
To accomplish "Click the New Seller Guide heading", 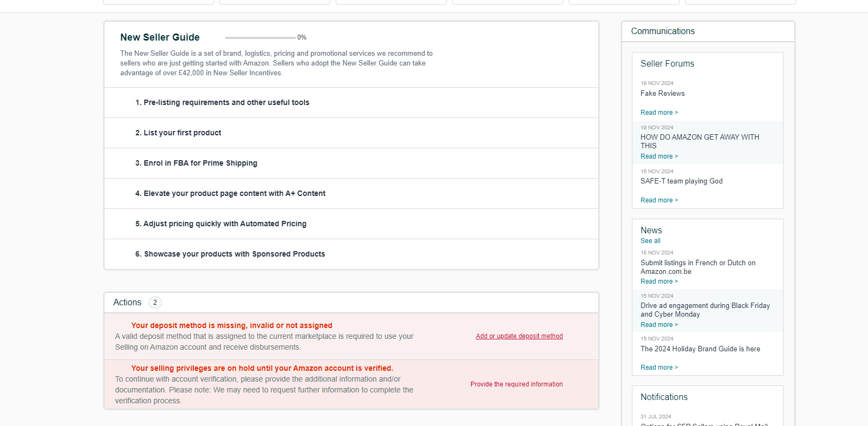I will coord(160,37).
